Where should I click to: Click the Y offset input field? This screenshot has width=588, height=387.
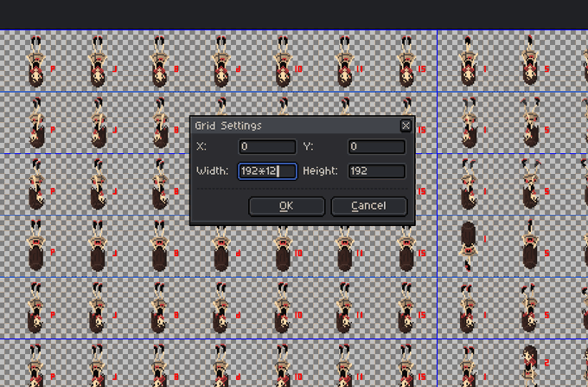point(376,147)
